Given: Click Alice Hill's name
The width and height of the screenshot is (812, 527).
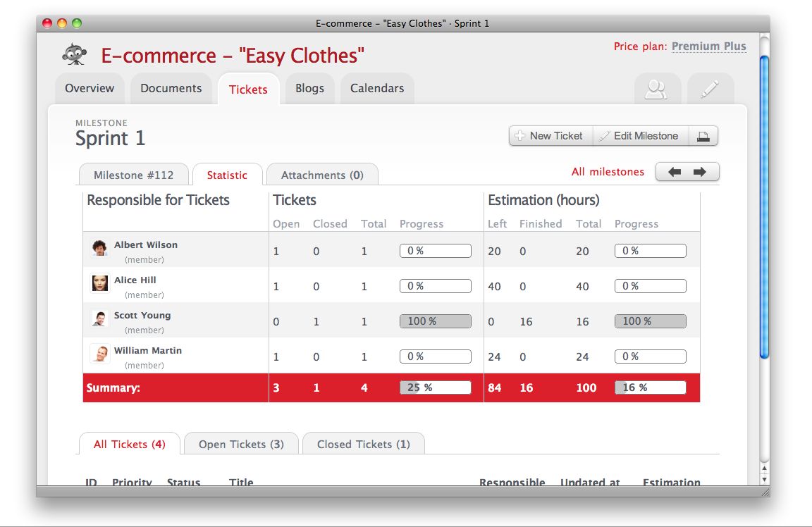Looking at the screenshot, I should 135,280.
